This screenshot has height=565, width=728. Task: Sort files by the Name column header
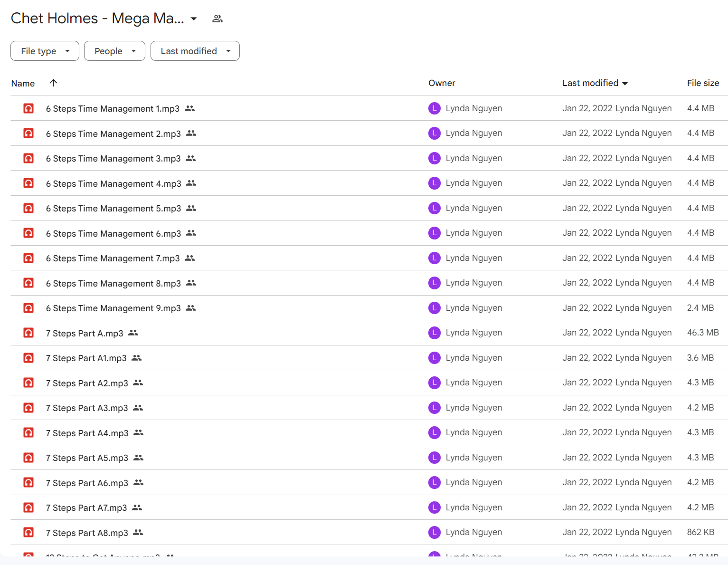[23, 83]
